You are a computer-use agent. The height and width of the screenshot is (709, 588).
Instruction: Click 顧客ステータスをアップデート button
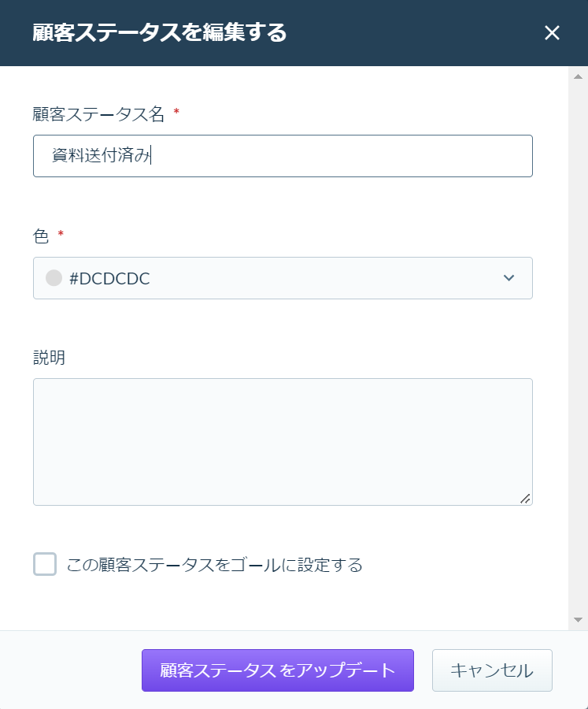(x=278, y=670)
